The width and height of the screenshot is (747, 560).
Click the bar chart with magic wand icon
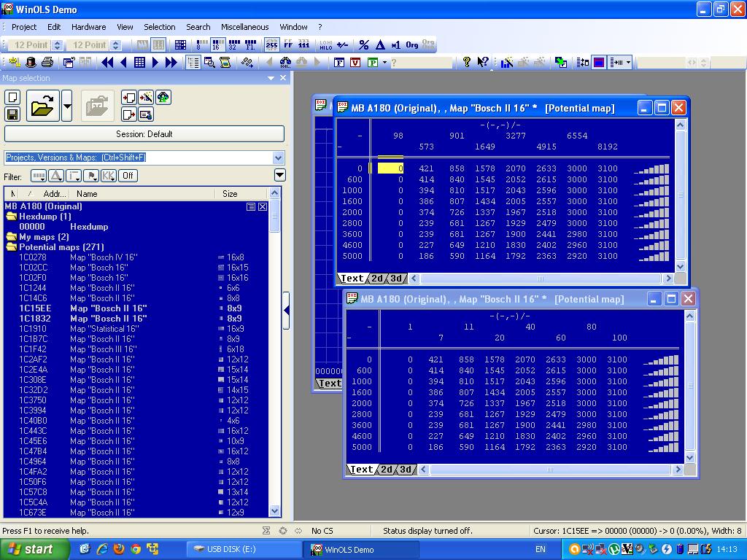pos(507,63)
